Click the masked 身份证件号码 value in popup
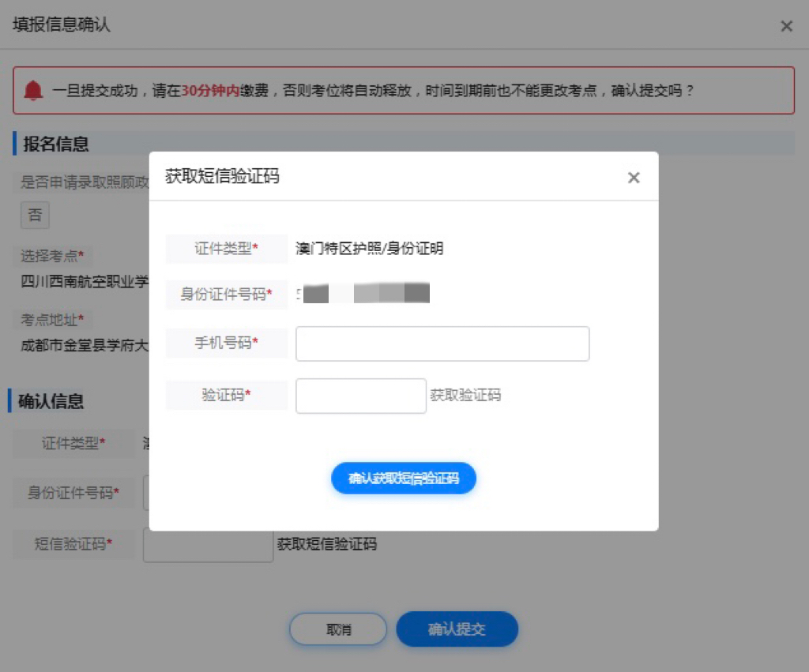 (363, 294)
